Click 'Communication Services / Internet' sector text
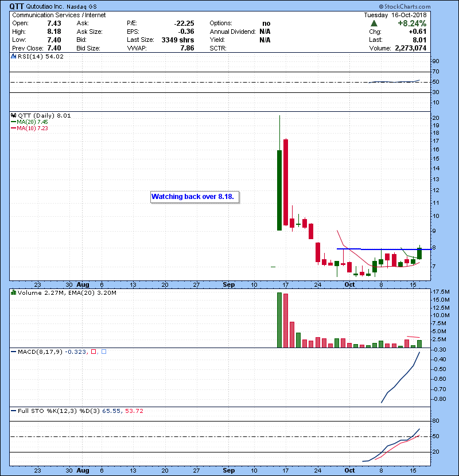This screenshot has width=459, height=476. click(59, 15)
